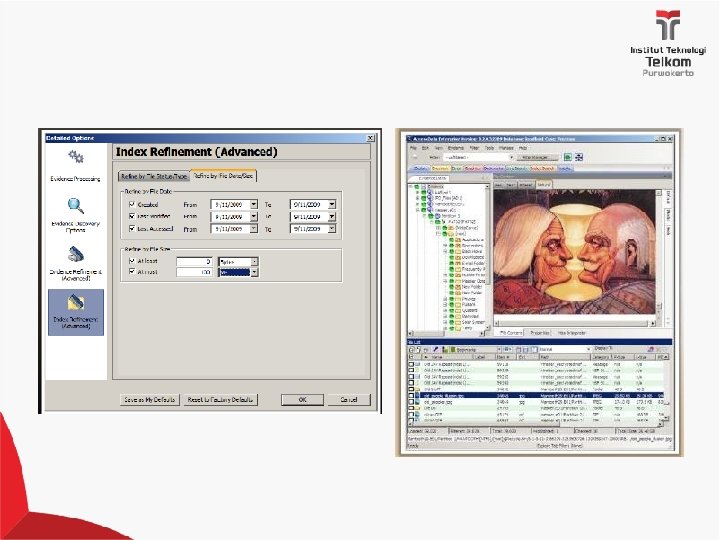Open column settings dropdown showing Normal
This screenshot has height=540, width=720.
[x=565, y=349]
